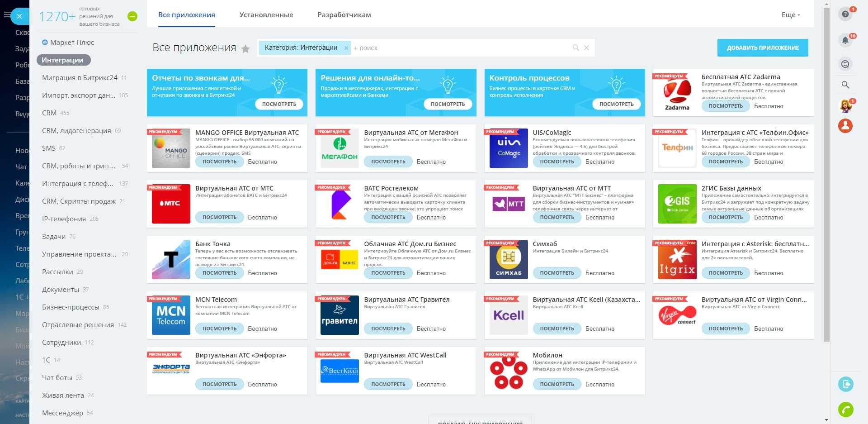Add the app list to favorites with the star
868x424 pixels.
(x=245, y=49)
